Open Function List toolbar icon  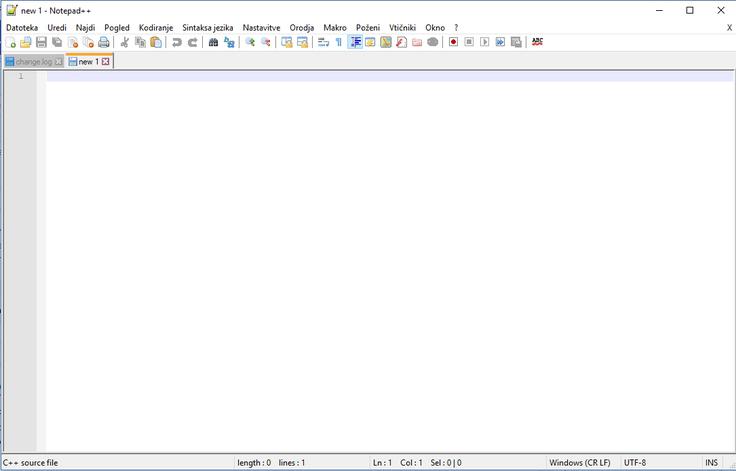click(x=401, y=42)
